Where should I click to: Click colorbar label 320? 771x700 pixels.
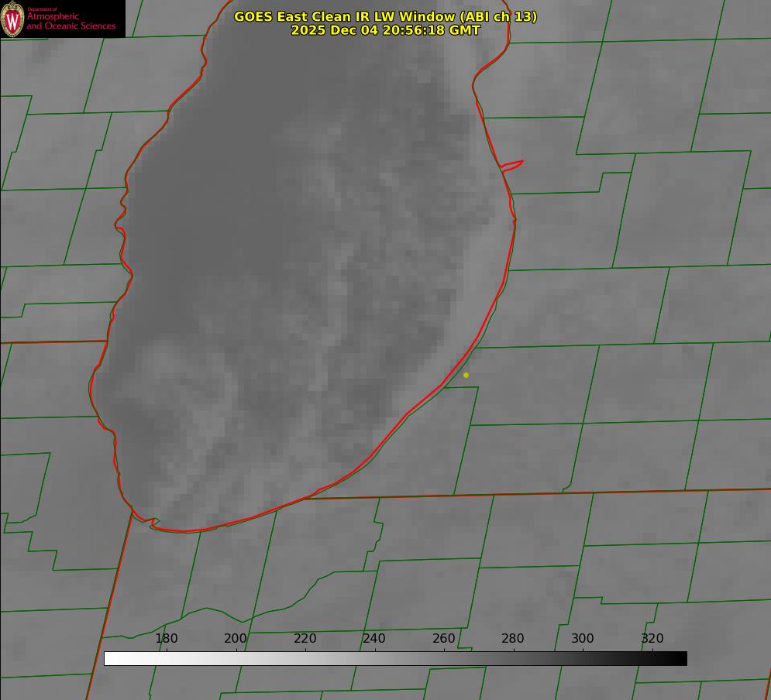click(652, 638)
